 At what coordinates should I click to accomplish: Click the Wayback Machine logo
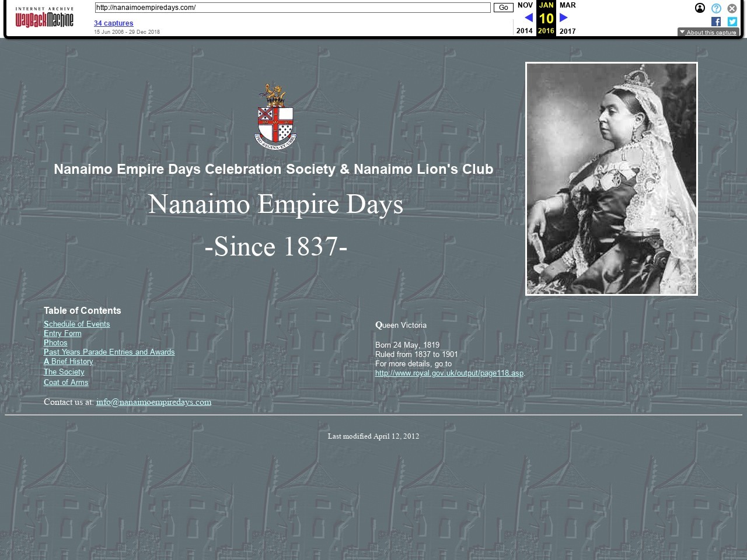44,18
